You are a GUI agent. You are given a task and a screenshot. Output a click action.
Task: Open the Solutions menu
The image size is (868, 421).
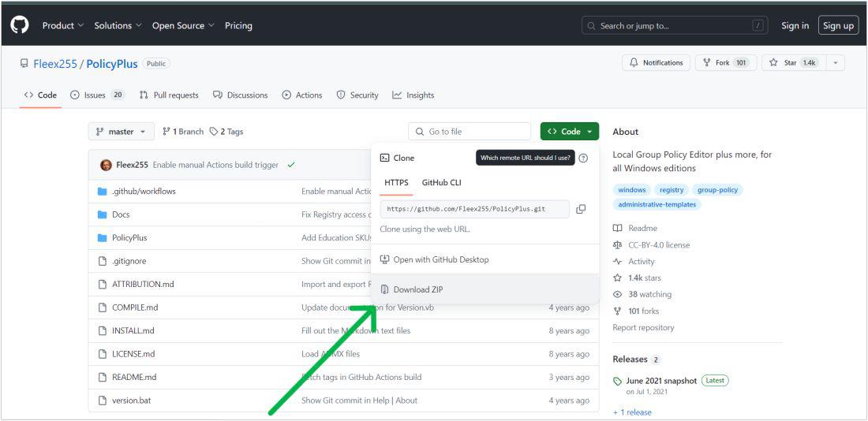(x=118, y=25)
